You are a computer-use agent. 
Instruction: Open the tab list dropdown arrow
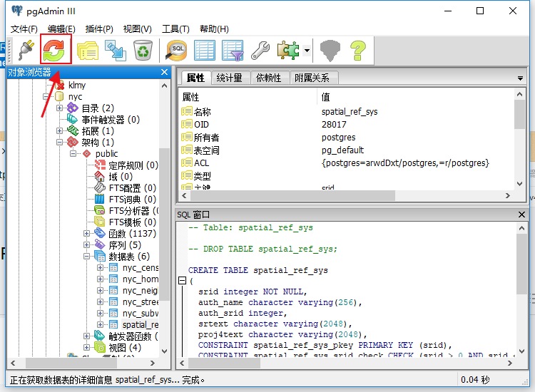click(x=520, y=78)
